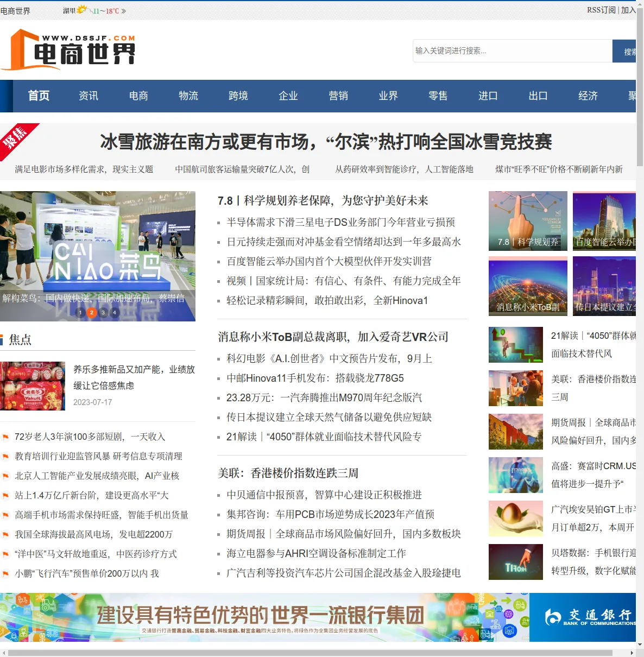Open thumbnail captioned 百度智能云举办
This screenshot has height=657, width=644.
(604, 221)
